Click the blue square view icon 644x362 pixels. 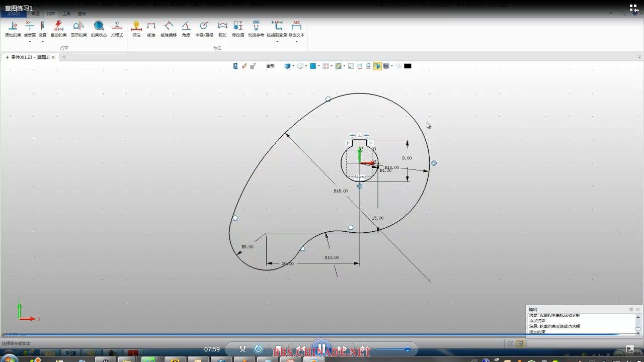coord(313,66)
